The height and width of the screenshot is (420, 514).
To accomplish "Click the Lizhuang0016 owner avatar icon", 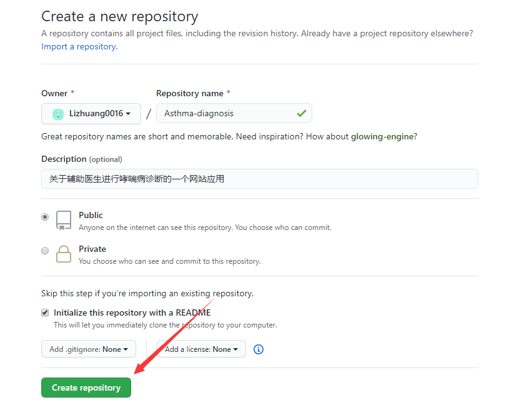I will [x=58, y=114].
